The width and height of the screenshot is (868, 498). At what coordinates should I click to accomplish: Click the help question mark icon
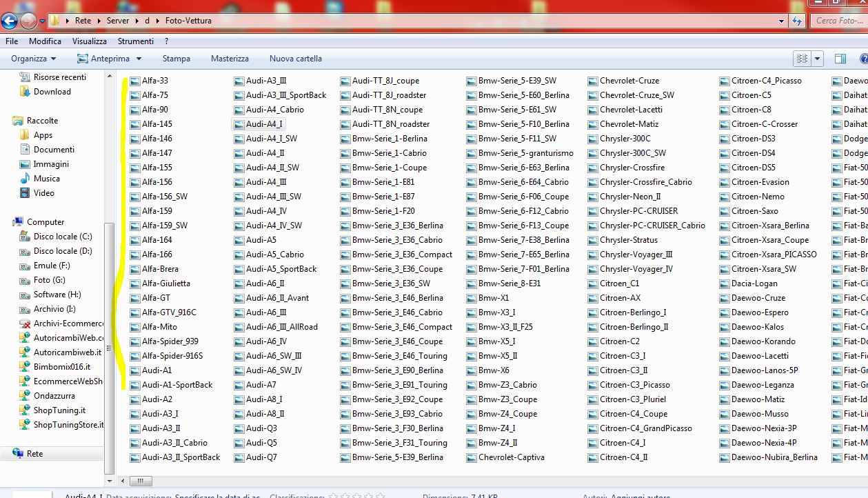pos(862,59)
